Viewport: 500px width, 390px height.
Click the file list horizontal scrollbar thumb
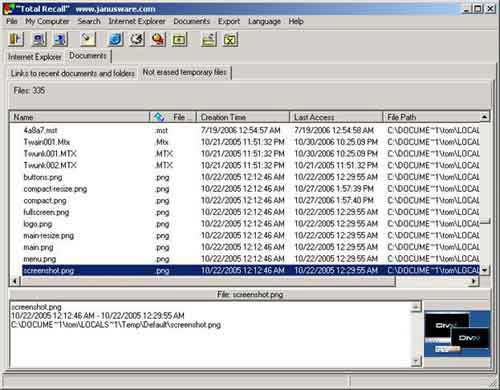click(208, 281)
